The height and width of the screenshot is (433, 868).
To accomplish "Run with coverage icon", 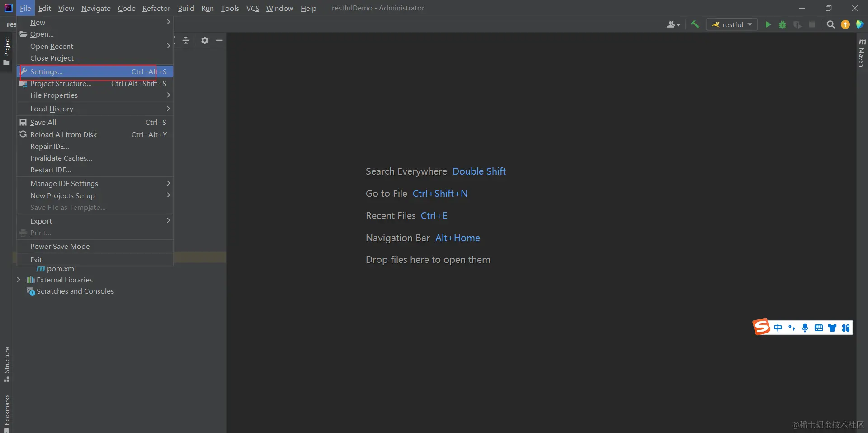I will (x=797, y=24).
